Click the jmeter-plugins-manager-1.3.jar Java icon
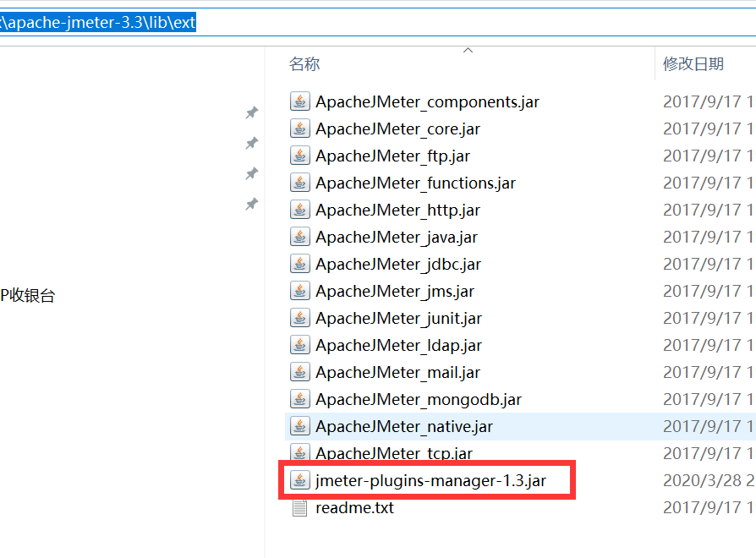The height and width of the screenshot is (558, 756). click(x=299, y=480)
